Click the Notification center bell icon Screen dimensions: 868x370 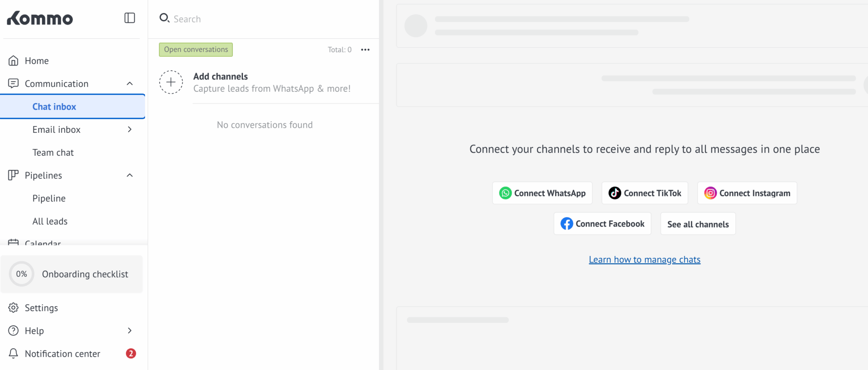(x=14, y=353)
